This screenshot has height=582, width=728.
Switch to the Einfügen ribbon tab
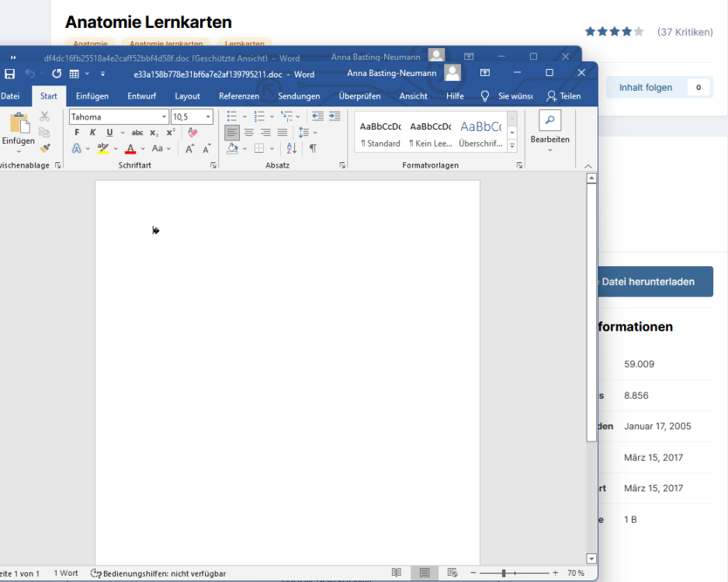click(92, 95)
